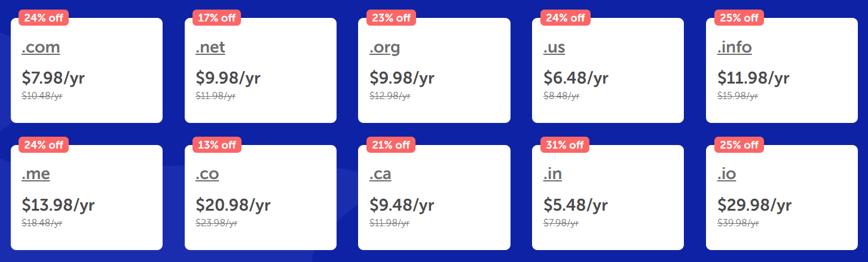Viewport: 868px width, 262px height.
Task: Select the .in domain link
Action: [552, 174]
